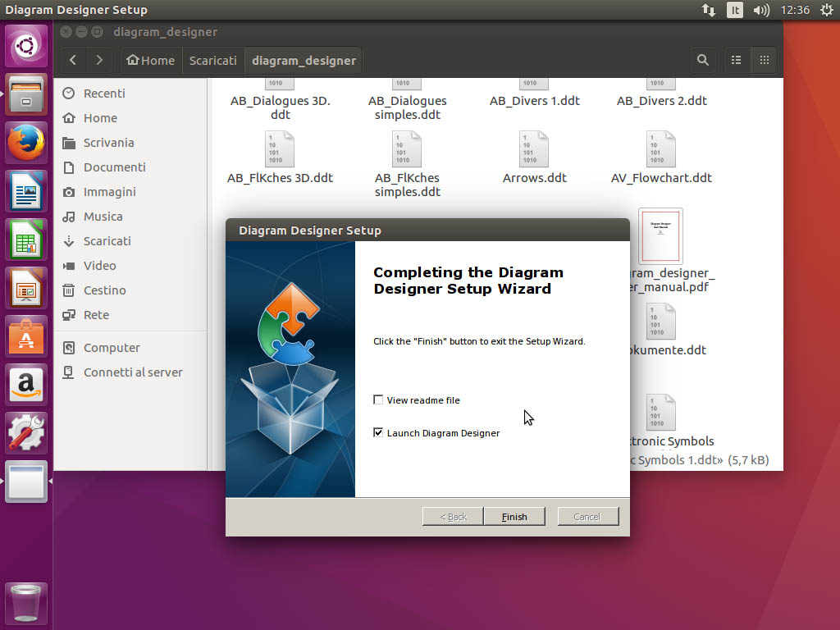Select the AV_Flowchart.ddt file icon
Viewport: 840px width, 630px height.
pos(660,150)
